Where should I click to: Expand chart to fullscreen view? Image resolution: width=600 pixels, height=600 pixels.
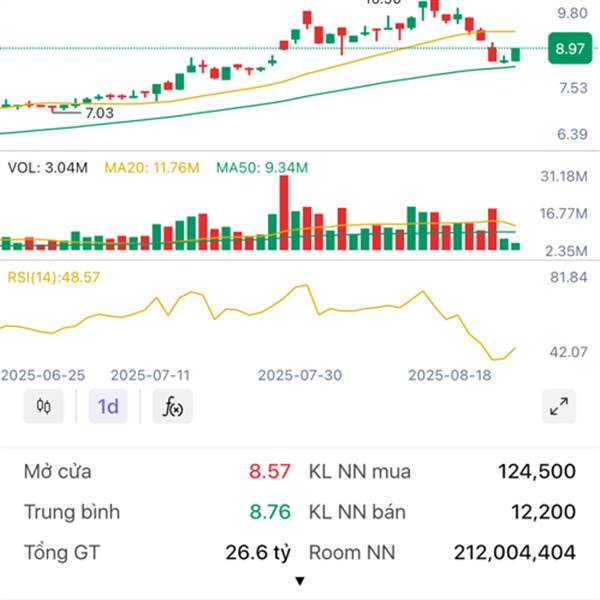559,406
